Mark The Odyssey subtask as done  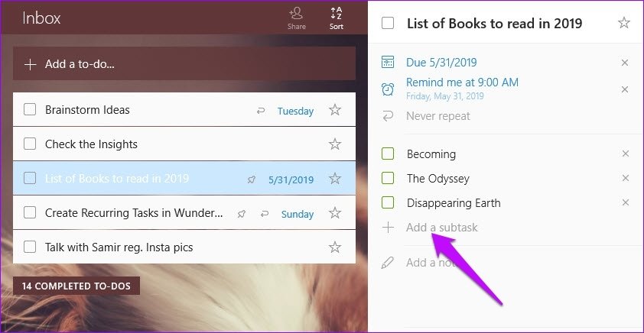tap(388, 178)
